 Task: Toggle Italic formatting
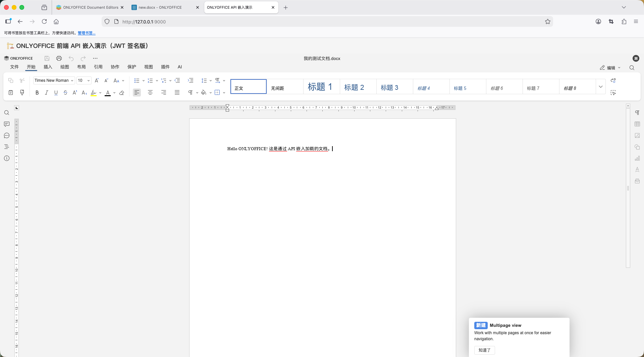(x=47, y=93)
